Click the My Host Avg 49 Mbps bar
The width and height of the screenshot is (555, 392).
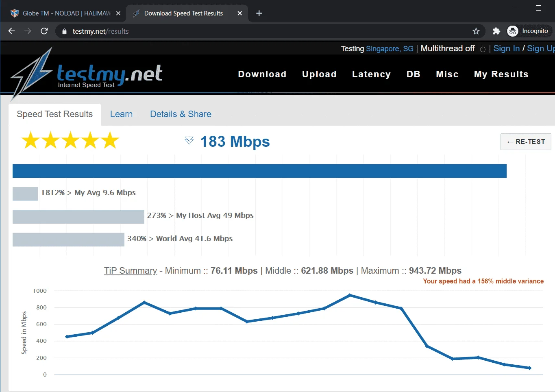point(78,217)
